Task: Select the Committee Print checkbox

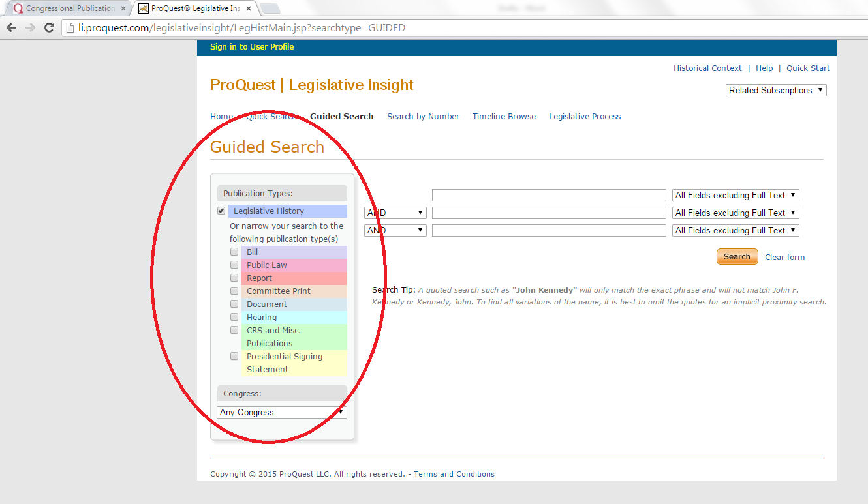Action: [x=234, y=291]
